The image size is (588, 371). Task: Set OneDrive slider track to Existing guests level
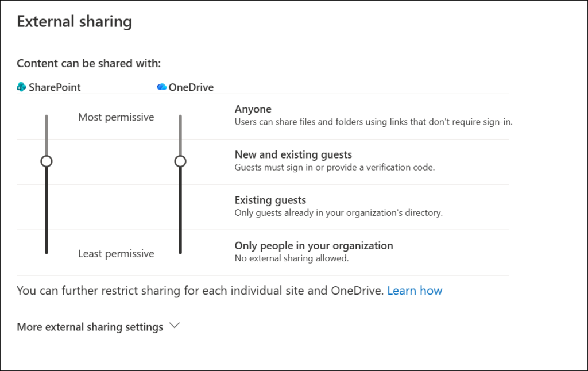(180, 207)
